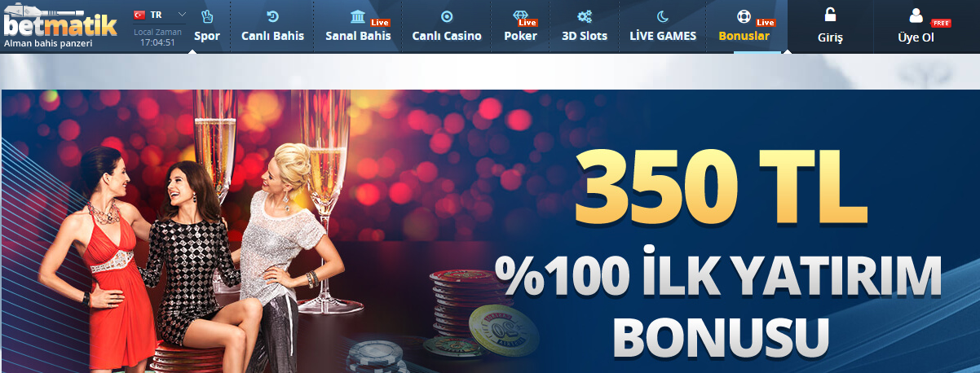The image size is (980, 373).
Task: Click the Poker diamond icon
Action: (x=520, y=16)
